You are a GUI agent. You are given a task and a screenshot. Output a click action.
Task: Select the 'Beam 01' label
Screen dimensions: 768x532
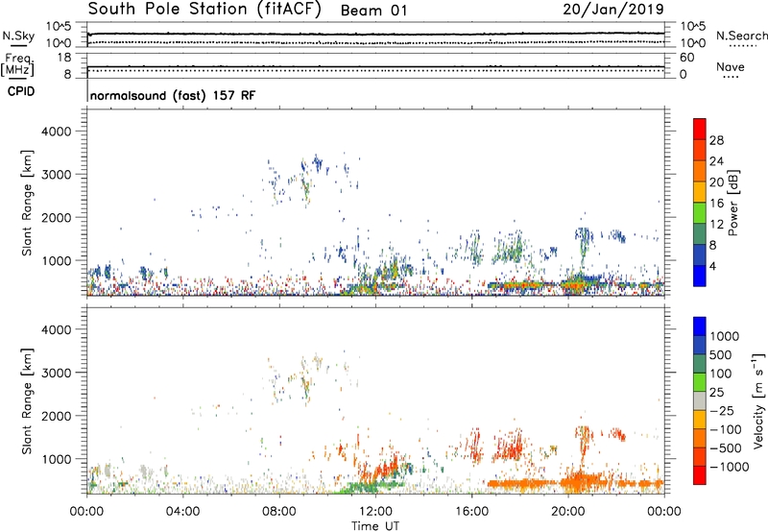click(373, 11)
